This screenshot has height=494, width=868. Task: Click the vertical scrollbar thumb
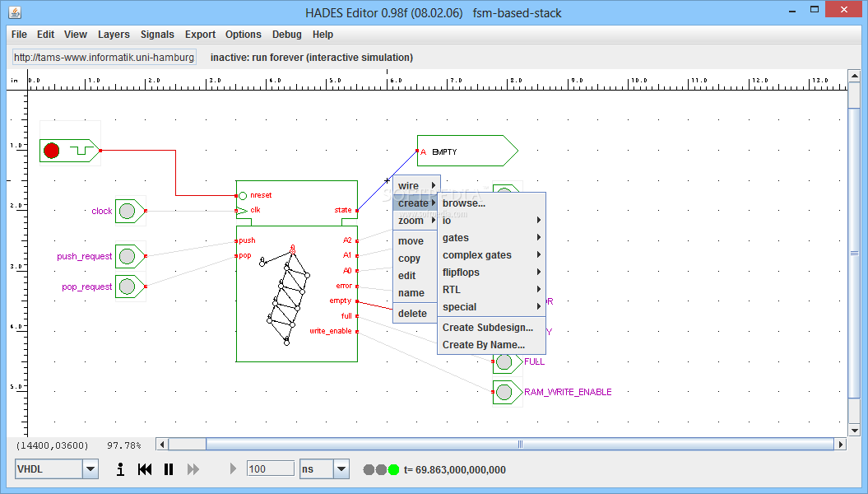854,253
